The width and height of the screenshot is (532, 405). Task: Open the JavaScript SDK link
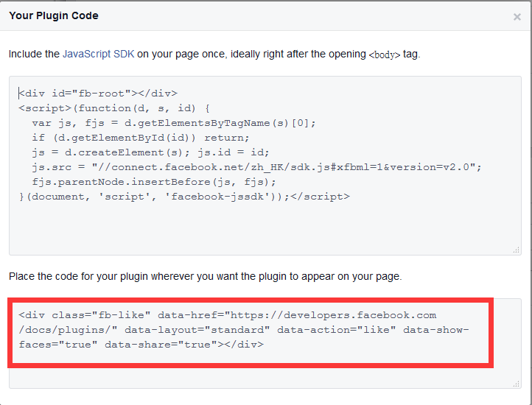tap(98, 54)
